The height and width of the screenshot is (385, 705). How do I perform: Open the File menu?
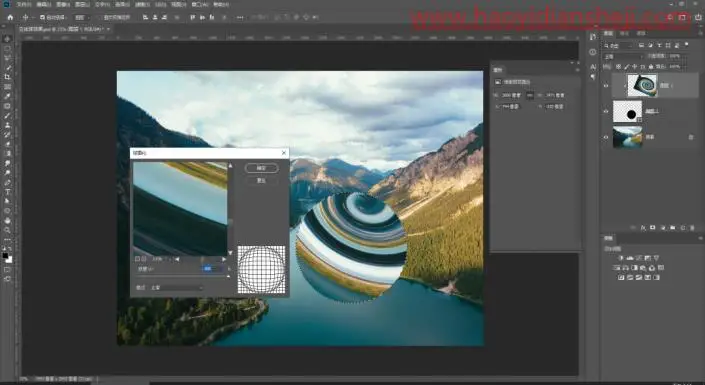pos(24,4)
